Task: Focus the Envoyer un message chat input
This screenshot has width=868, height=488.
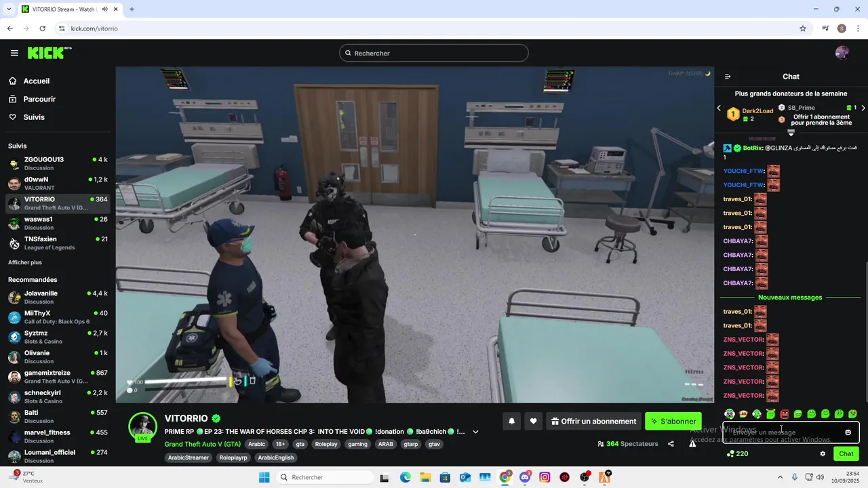Action: point(791,432)
